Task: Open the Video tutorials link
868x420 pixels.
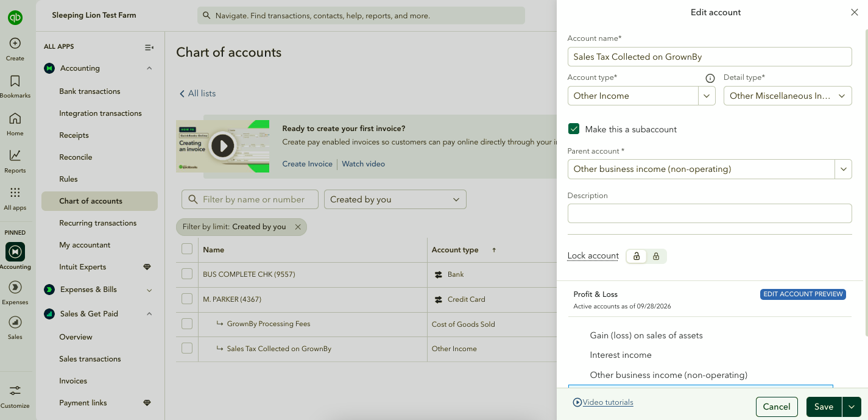Action: point(608,402)
